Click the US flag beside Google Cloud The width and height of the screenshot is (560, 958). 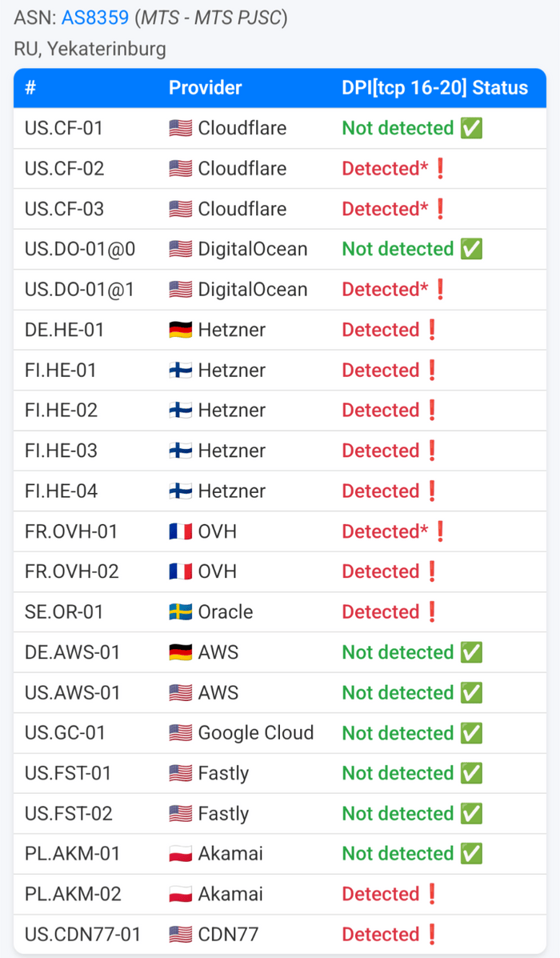[180, 733]
